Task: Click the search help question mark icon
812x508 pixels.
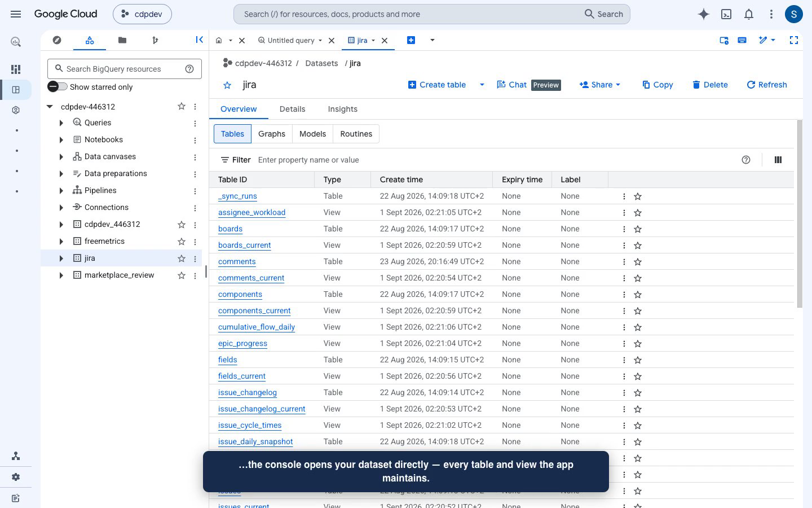Action: pos(189,69)
